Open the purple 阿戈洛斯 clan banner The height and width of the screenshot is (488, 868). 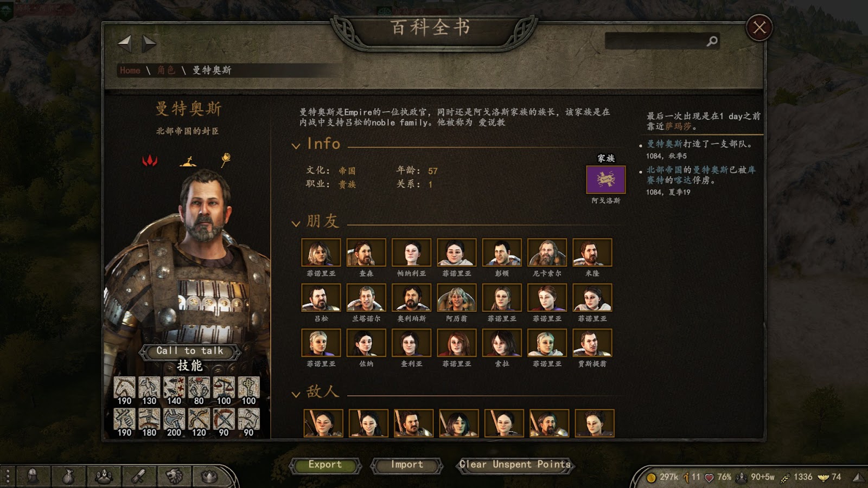[x=606, y=179]
